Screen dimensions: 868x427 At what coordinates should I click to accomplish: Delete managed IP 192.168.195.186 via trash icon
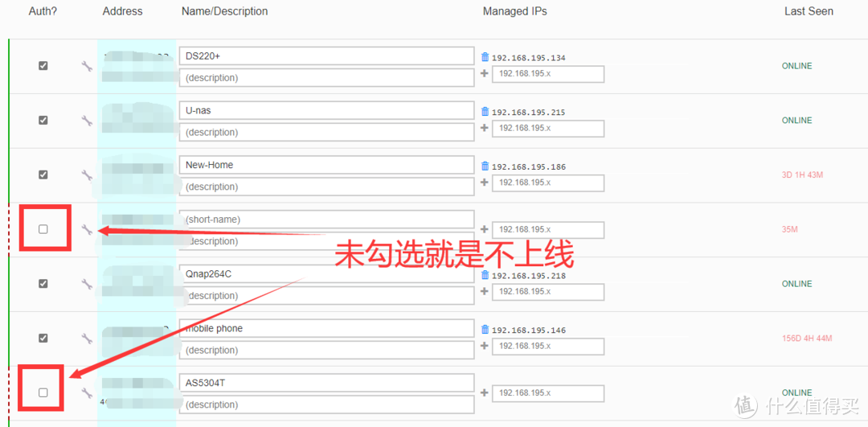click(x=485, y=166)
